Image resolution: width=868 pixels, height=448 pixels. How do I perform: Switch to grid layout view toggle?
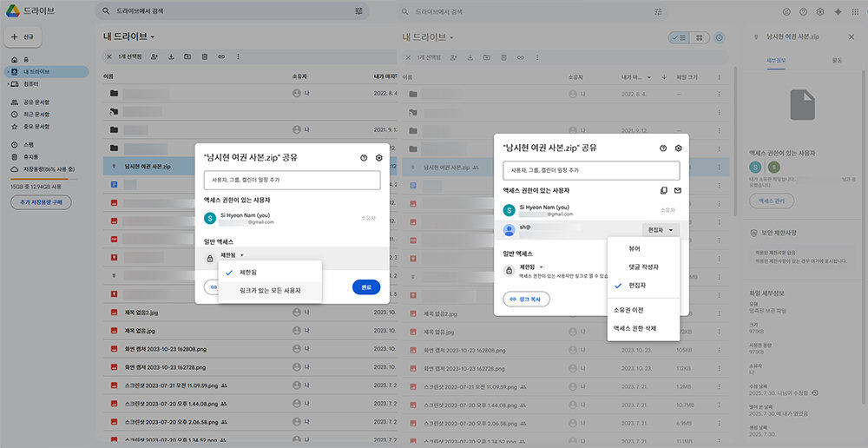700,38
